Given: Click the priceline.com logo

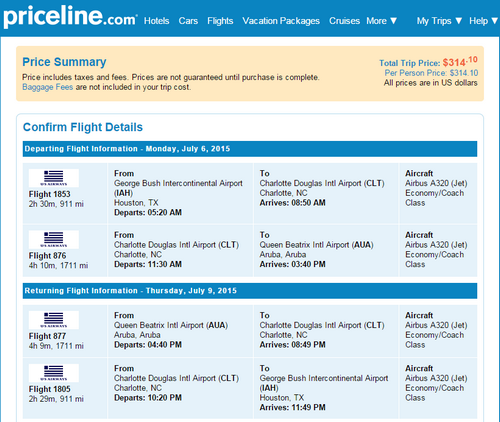Looking at the screenshot, I should click(x=70, y=17).
